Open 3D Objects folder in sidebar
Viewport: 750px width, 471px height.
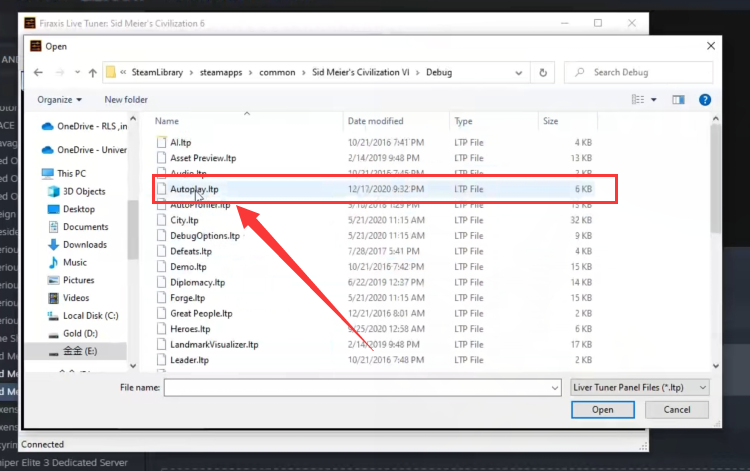77,191
